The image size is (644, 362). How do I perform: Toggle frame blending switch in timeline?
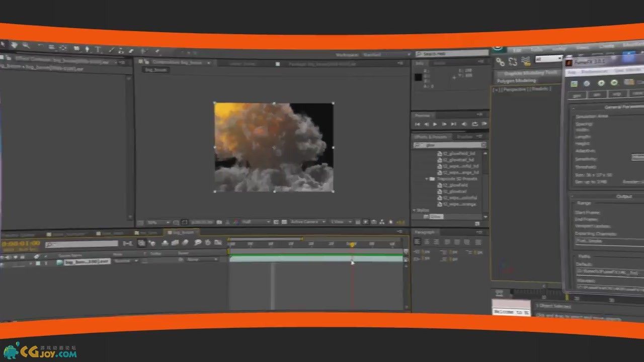(x=175, y=242)
